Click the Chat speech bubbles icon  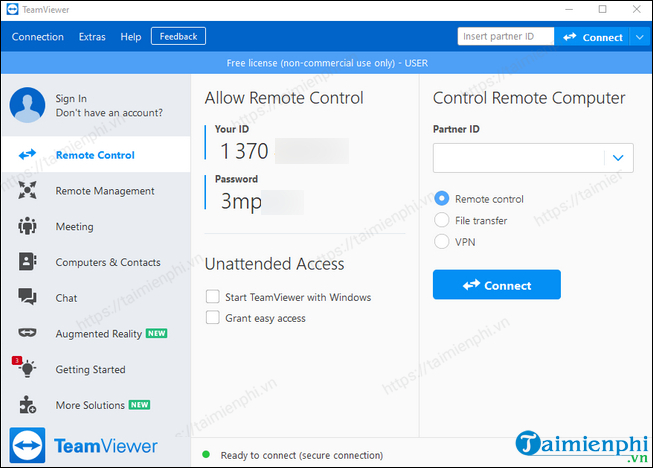[27, 297]
